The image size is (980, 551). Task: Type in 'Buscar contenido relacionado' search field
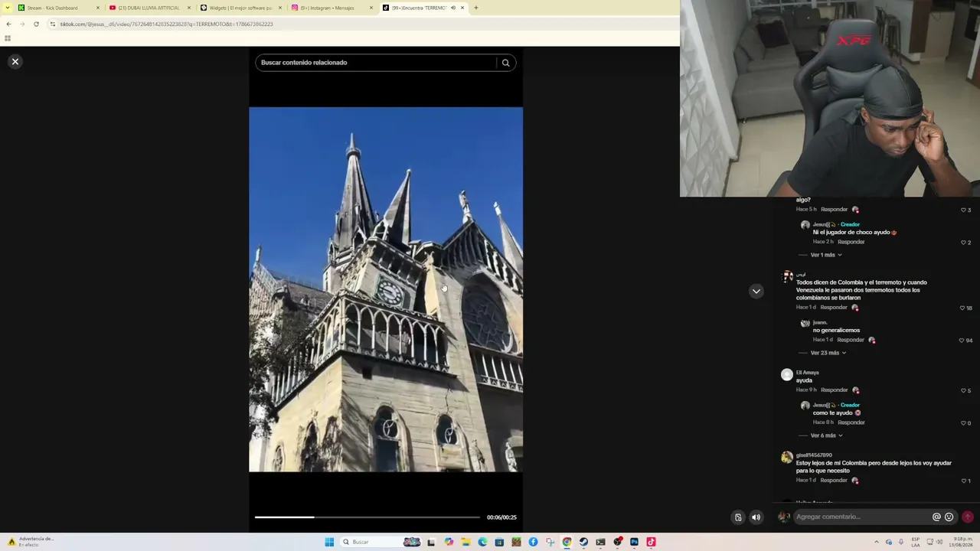(x=375, y=63)
